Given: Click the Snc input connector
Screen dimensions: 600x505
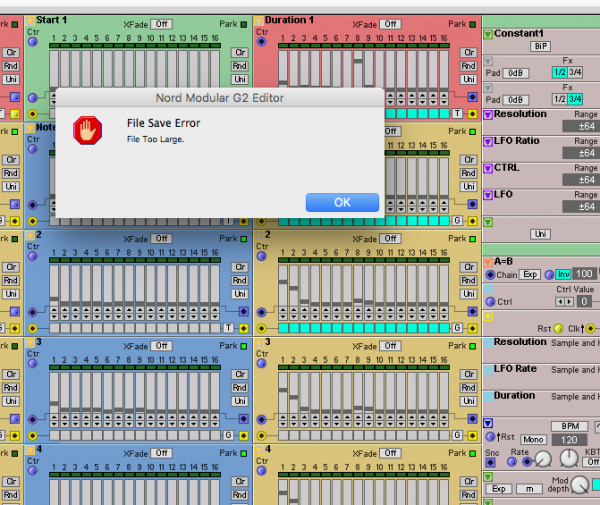Looking at the screenshot, I should [x=490, y=463].
